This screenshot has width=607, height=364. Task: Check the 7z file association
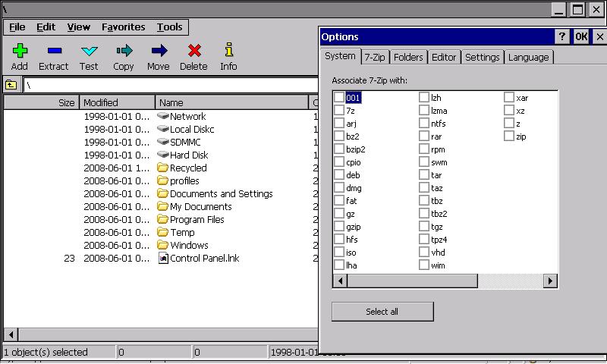339,110
